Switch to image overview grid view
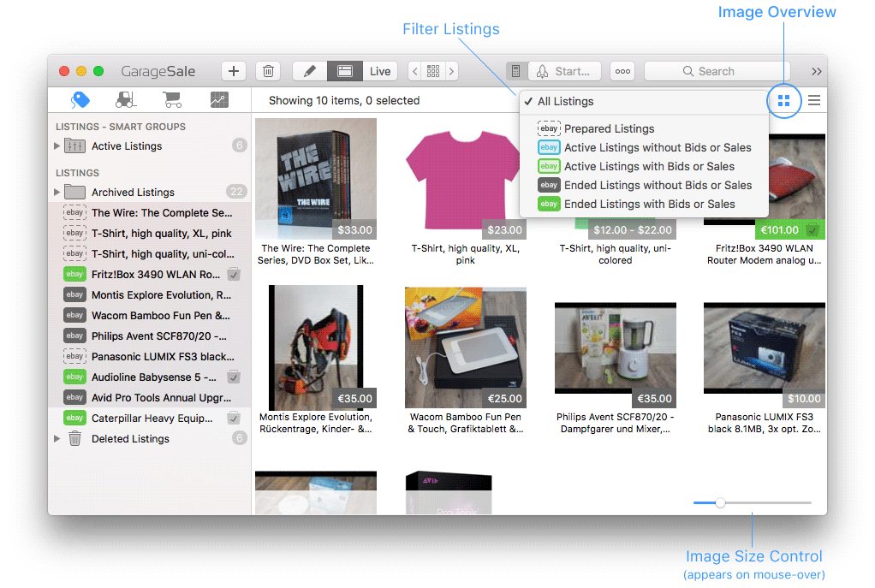Image resolution: width=875 pixels, height=588 pixels. [783, 101]
